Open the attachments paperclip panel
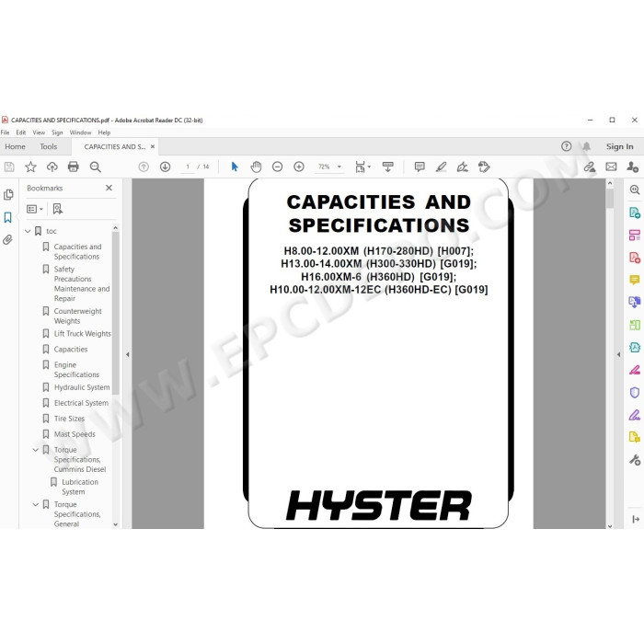 7,240
